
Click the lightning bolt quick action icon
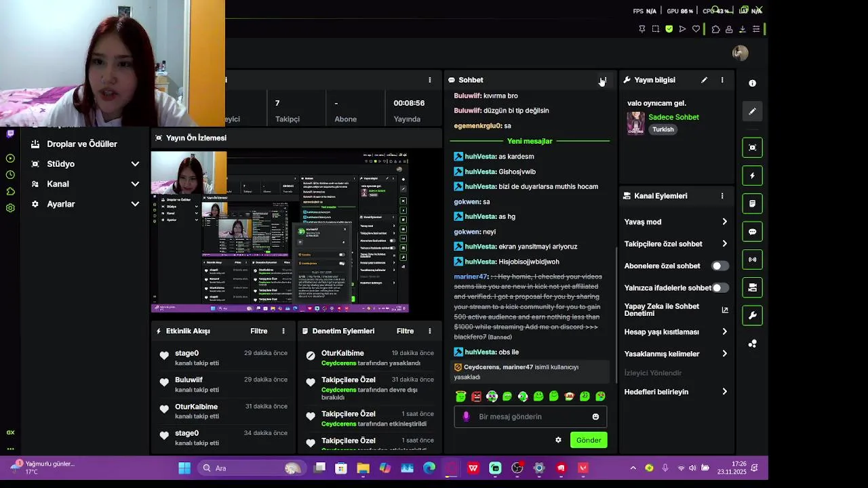(752, 176)
